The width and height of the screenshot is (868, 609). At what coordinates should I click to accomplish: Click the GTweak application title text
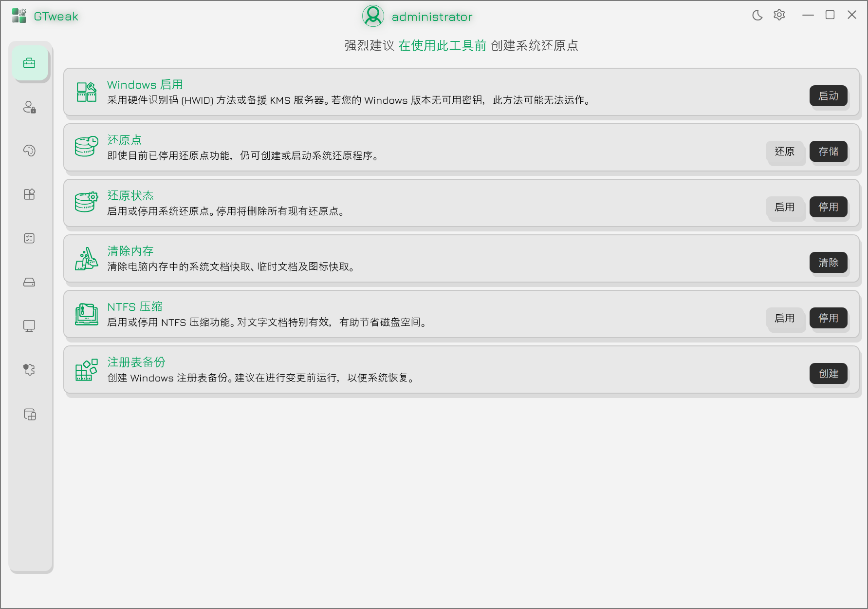tap(56, 17)
